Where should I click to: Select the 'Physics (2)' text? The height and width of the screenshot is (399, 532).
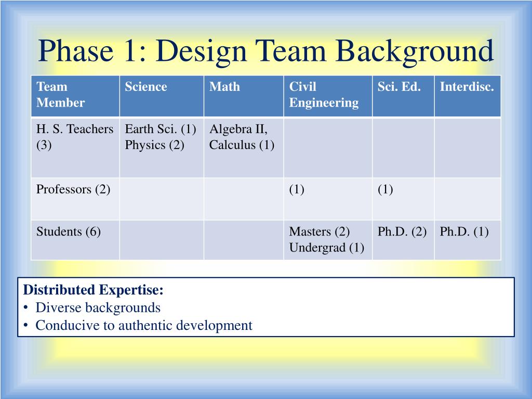tap(154, 145)
